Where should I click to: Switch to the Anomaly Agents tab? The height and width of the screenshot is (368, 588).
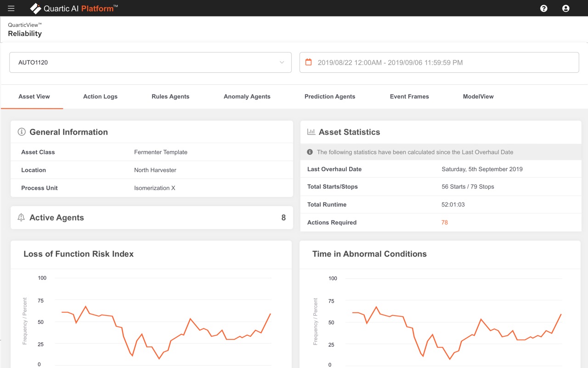tap(247, 97)
